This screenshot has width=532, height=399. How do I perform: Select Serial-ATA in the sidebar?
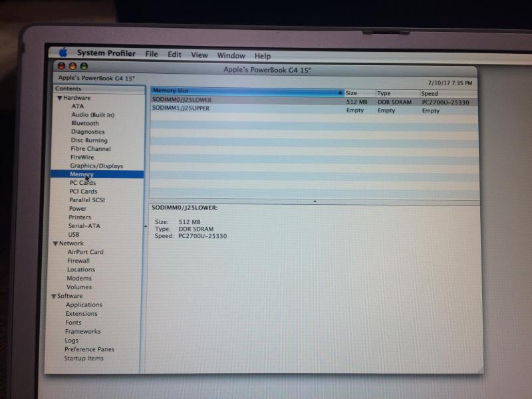point(84,226)
